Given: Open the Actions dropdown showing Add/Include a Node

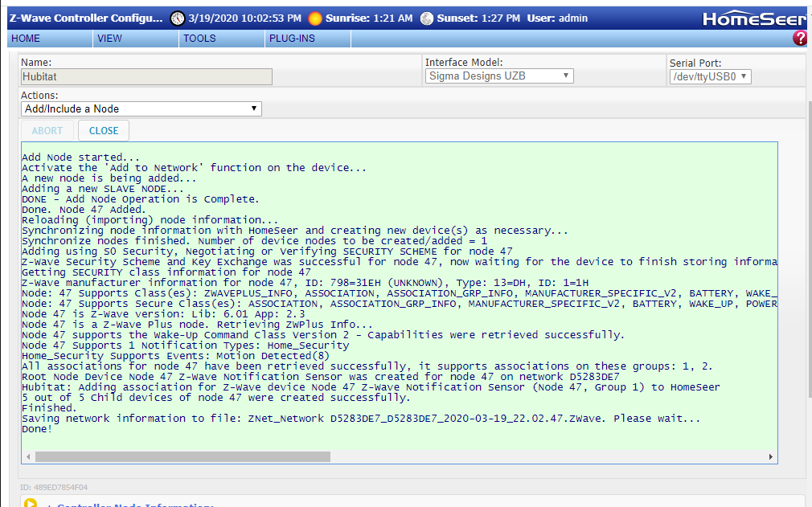Looking at the screenshot, I should pyautogui.click(x=141, y=108).
